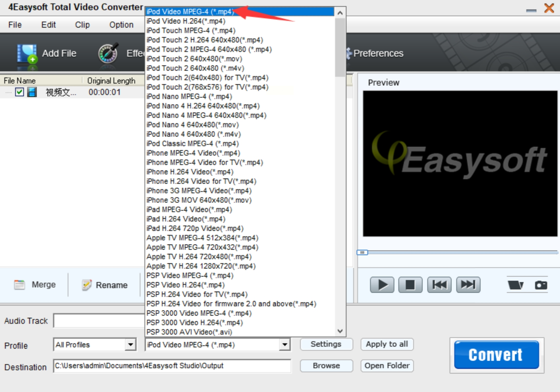
Task: Click the Browse button
Action: 326,365
